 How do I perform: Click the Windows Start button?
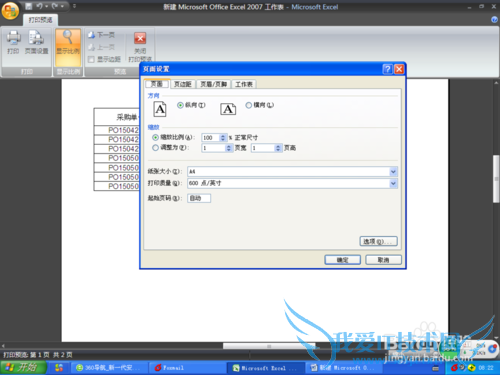pyautogui.click(x=23, y=368)
